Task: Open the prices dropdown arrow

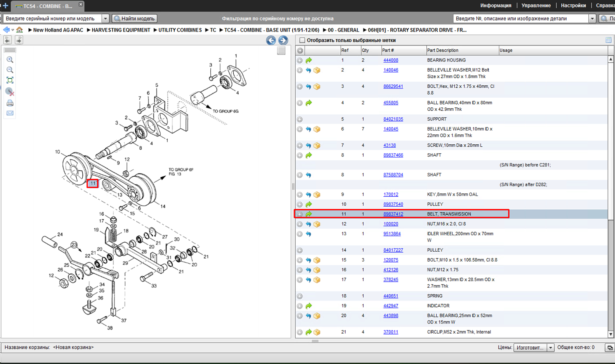Action: coord(551,348)
